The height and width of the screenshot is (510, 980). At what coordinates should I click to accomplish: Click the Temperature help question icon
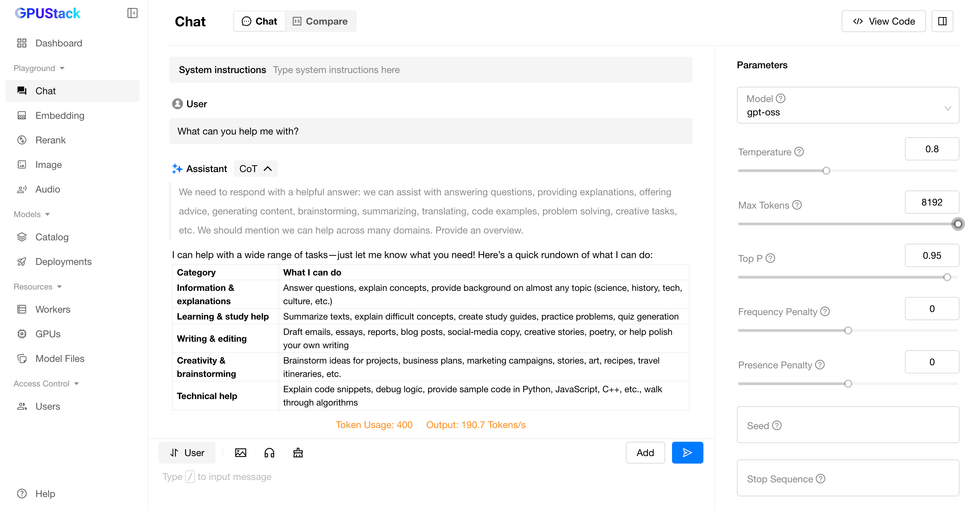[799, 152]
